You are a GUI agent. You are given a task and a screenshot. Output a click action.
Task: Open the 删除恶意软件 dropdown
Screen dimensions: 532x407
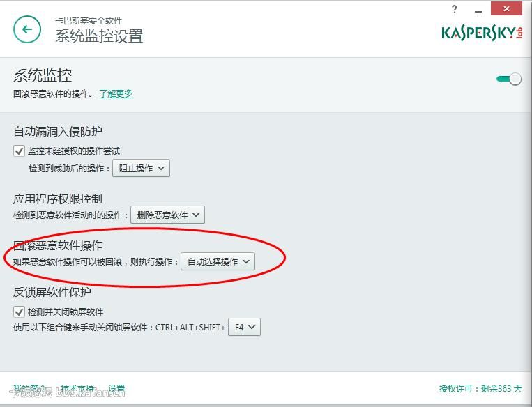click(x=167, y=215)
